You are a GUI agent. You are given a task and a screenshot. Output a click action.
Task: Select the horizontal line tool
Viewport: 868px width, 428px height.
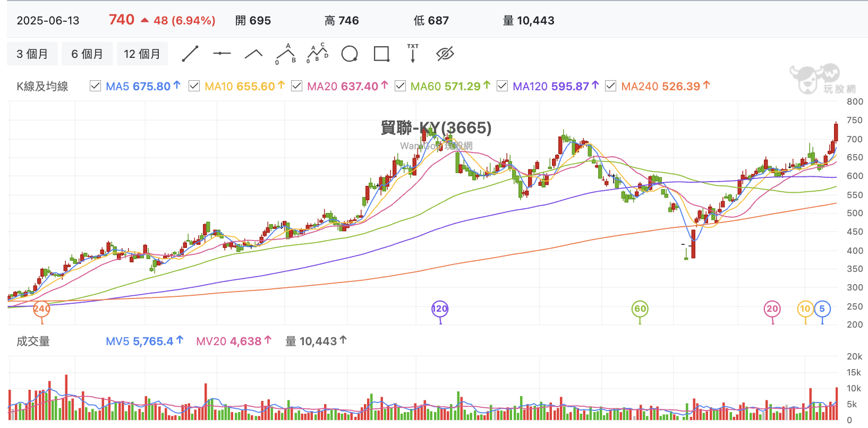(x=222, y=53)
